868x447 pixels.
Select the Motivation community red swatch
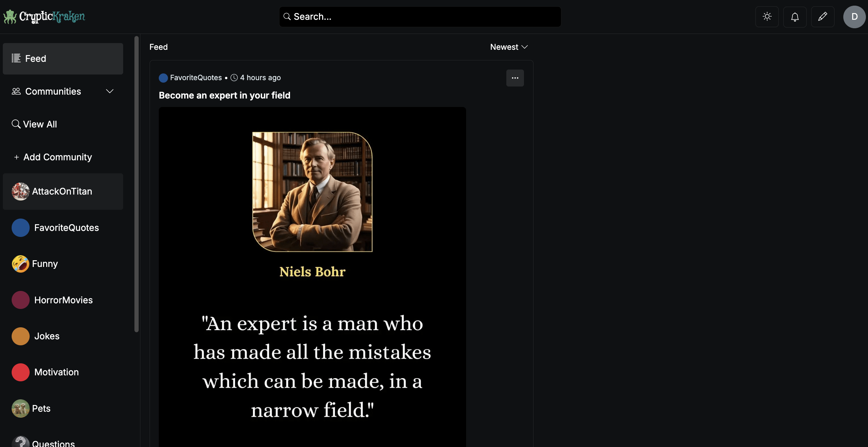point(20,372)
